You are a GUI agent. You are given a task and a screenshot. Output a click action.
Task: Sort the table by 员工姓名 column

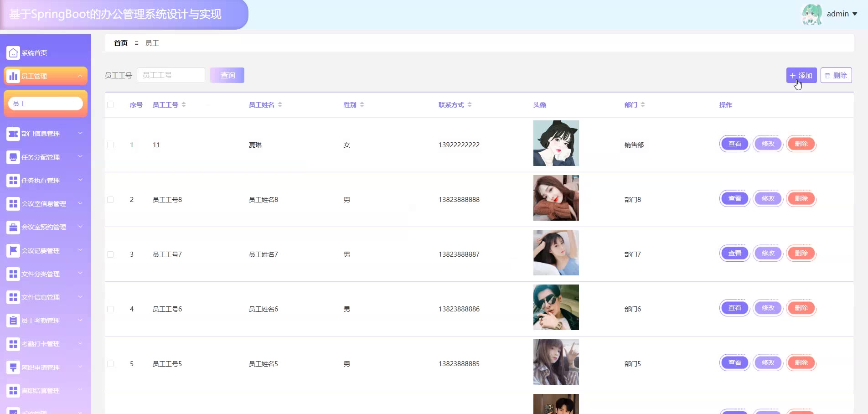280,105
